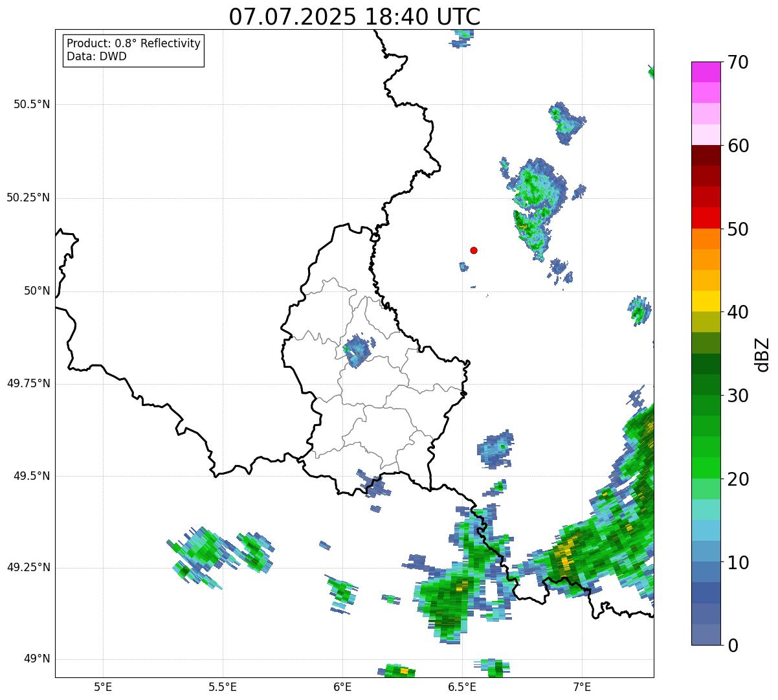Click the red station marker dot

tap(474, 250)
